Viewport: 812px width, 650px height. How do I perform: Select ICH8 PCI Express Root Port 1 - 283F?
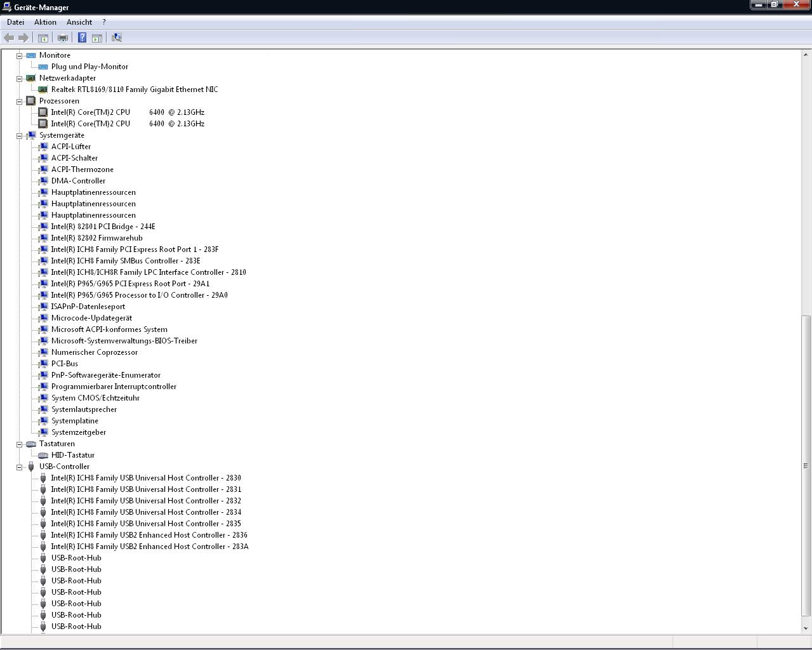coord(134,249)
